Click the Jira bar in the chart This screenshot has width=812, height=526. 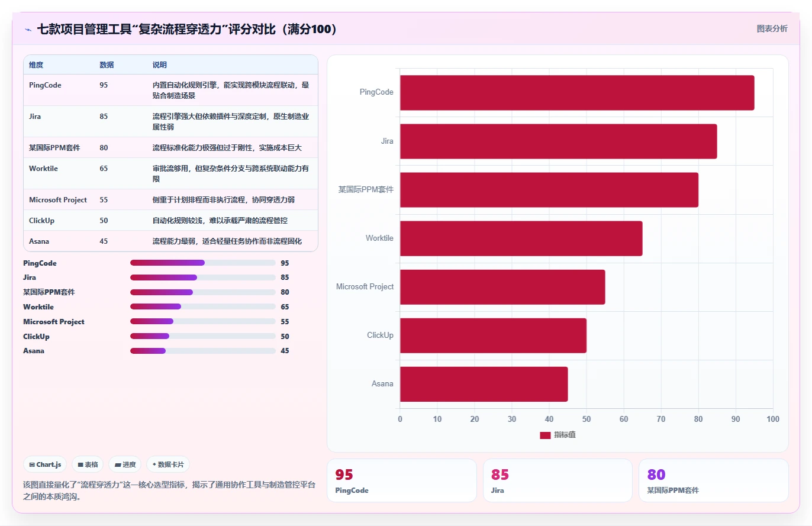click(x=559, y=141)
